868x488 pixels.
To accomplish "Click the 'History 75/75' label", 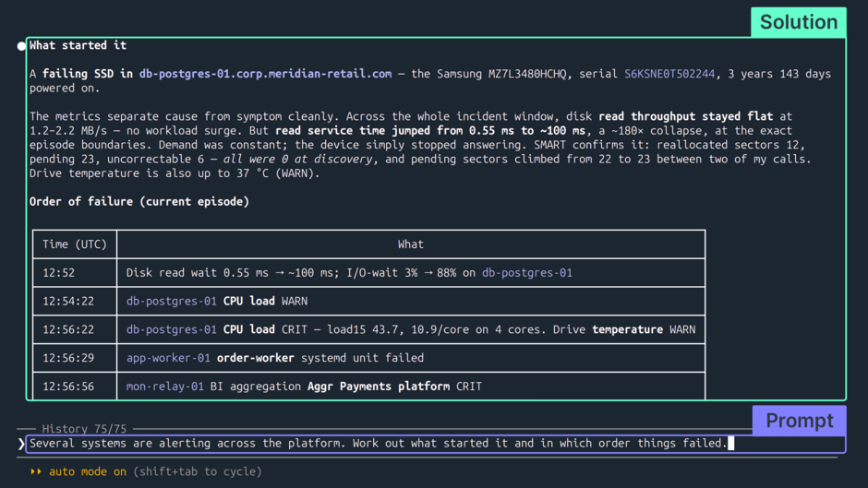I will pyautogui.click(x=84, y=429).
